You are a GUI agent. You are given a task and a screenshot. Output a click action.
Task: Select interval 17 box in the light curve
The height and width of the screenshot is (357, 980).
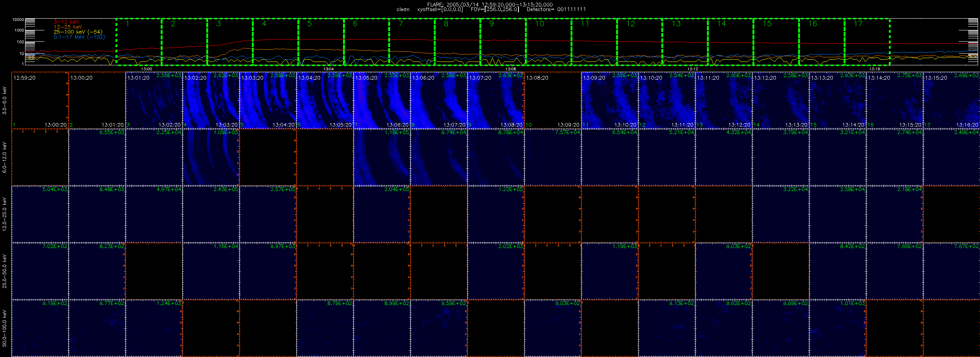coord(867,42)
